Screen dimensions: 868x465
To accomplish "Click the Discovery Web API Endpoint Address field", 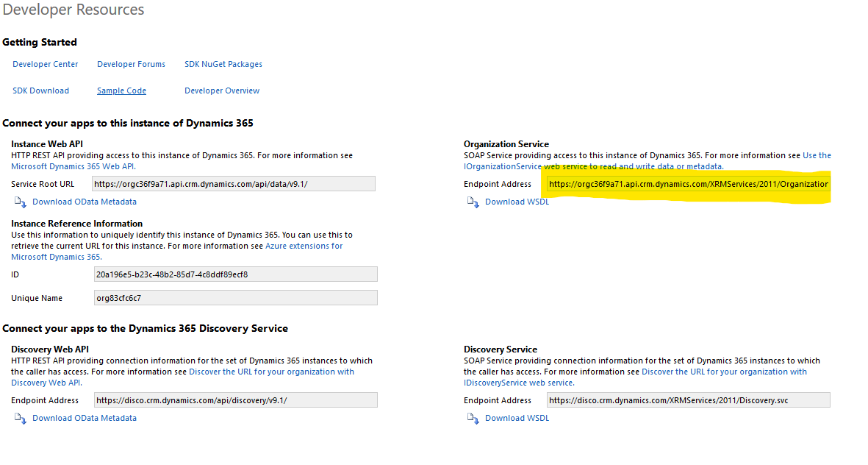I will 235,400.
